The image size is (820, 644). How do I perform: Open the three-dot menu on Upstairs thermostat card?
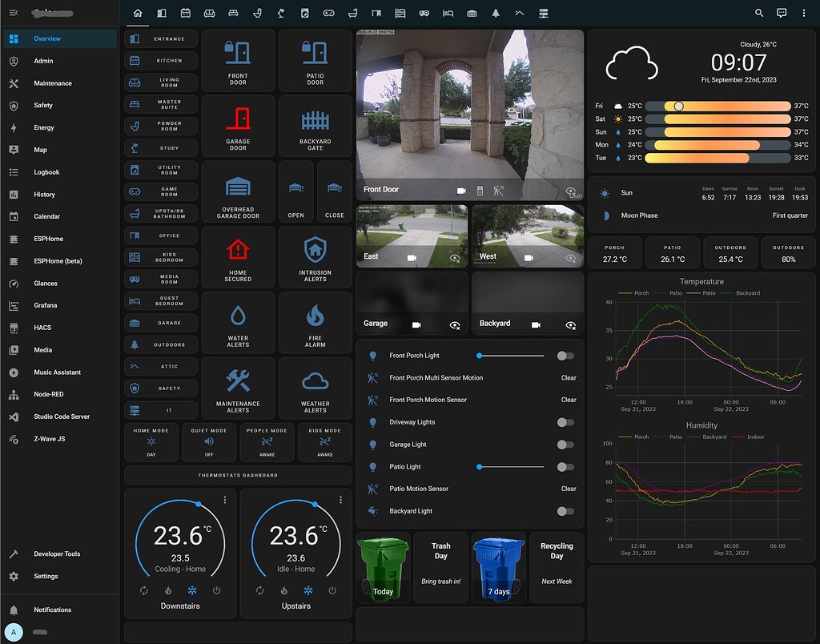tap(340, 499)
